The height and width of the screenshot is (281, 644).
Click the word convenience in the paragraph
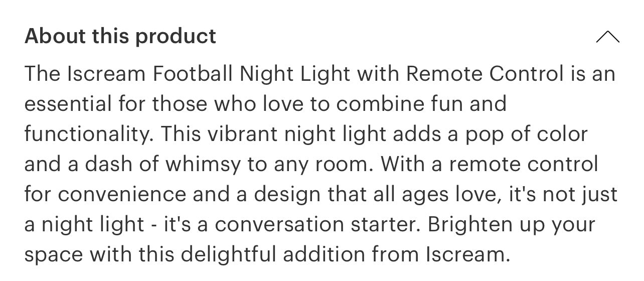[120, 195]
